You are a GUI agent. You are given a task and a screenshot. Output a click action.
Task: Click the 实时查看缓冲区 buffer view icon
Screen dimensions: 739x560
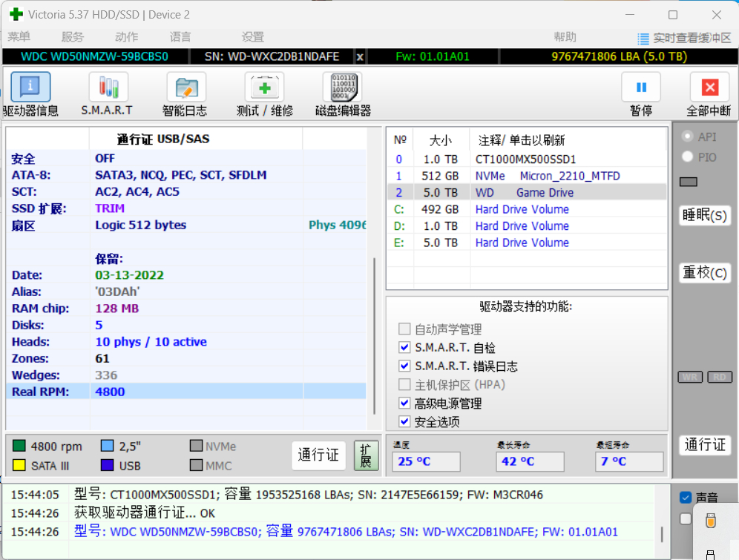643,38
